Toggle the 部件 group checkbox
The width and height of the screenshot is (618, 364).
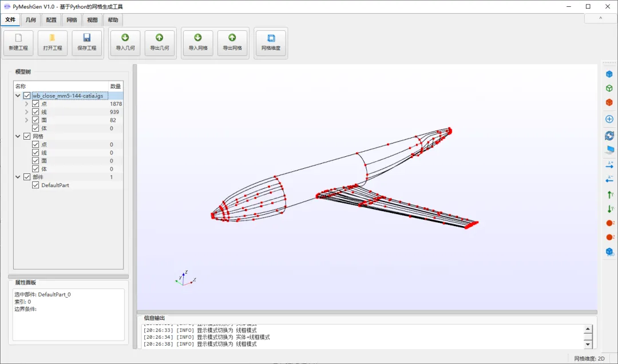click(x=27, y=177)
